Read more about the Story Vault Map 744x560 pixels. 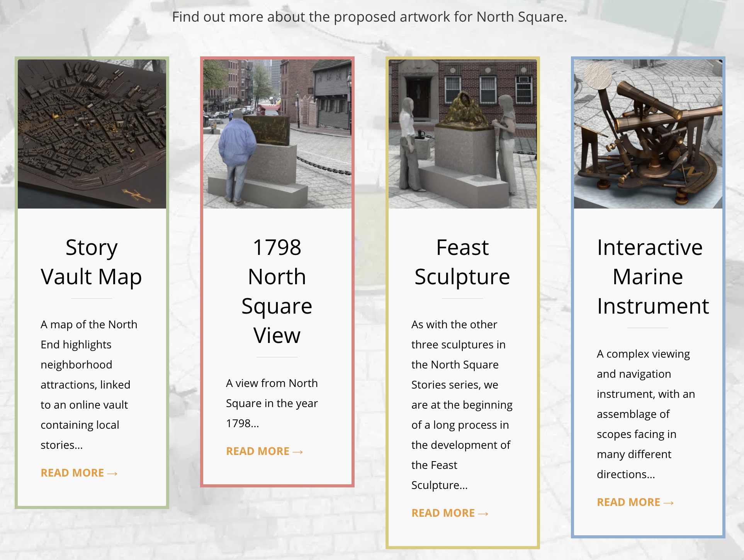point(79,473)
